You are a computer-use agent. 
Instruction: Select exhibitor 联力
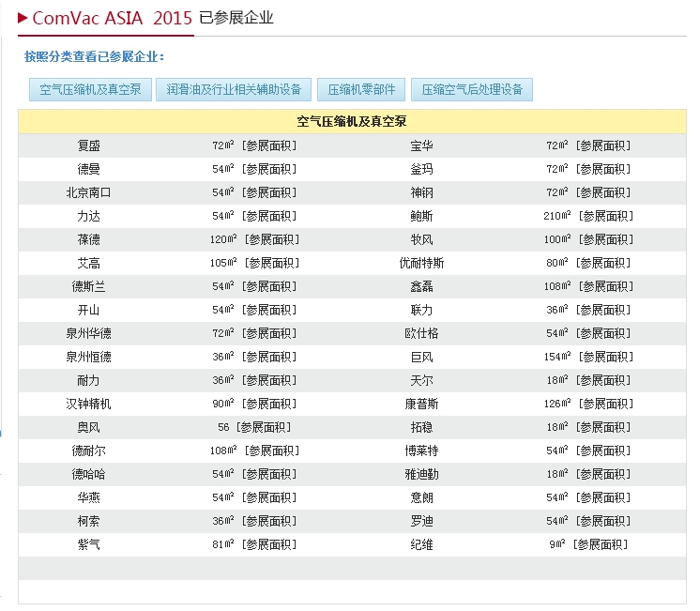pyautogui.click(x=421, y=310)
